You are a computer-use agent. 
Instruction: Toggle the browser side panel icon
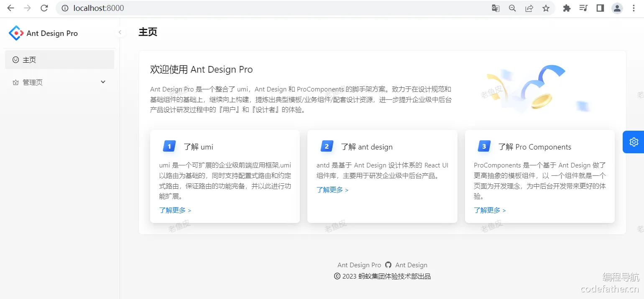[600, 8]
